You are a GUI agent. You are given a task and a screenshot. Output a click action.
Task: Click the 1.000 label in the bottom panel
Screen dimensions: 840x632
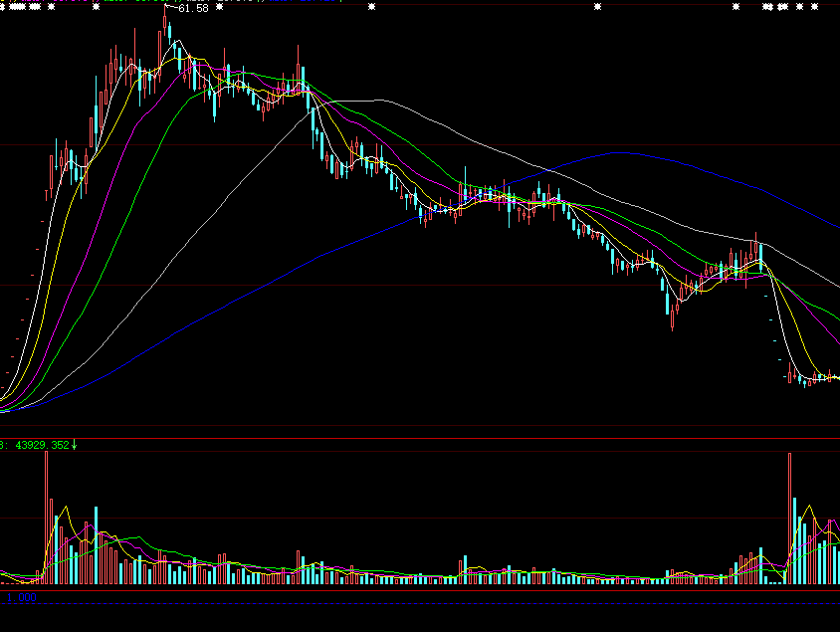click(22, 596)
